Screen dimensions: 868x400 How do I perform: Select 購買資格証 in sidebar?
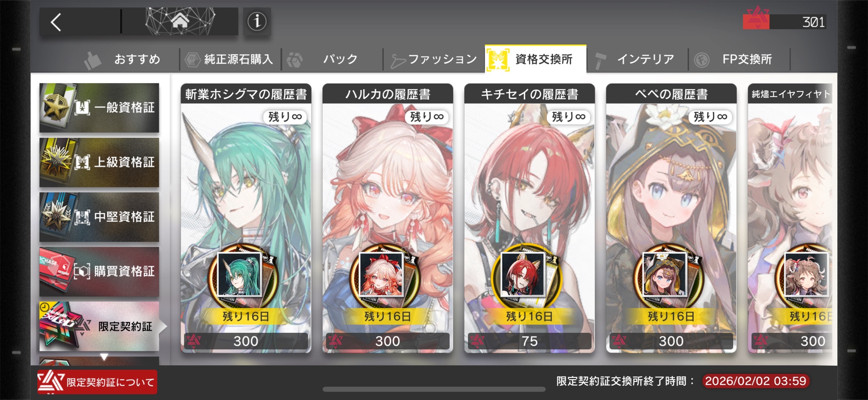99,272
